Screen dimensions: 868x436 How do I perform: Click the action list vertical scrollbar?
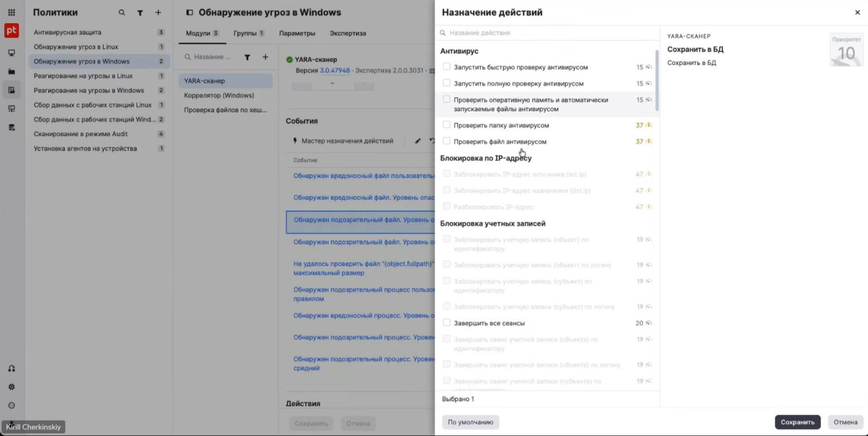(x=657, y=81)
